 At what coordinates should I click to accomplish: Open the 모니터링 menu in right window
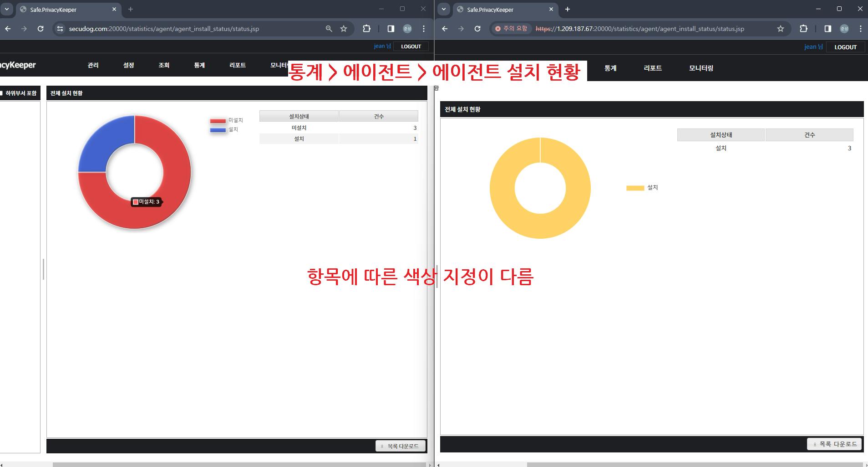pyautogui.click(x=701, y=68)
